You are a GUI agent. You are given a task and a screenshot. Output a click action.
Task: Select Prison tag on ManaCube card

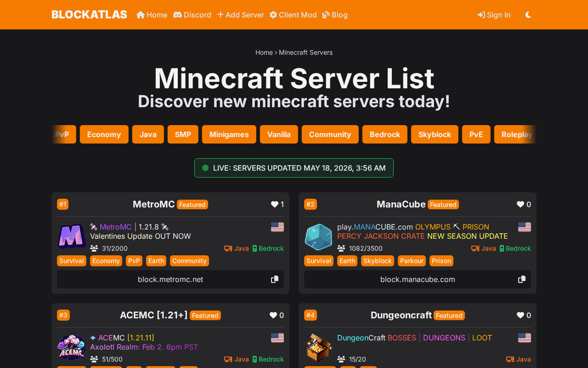(x=441, y=261)
